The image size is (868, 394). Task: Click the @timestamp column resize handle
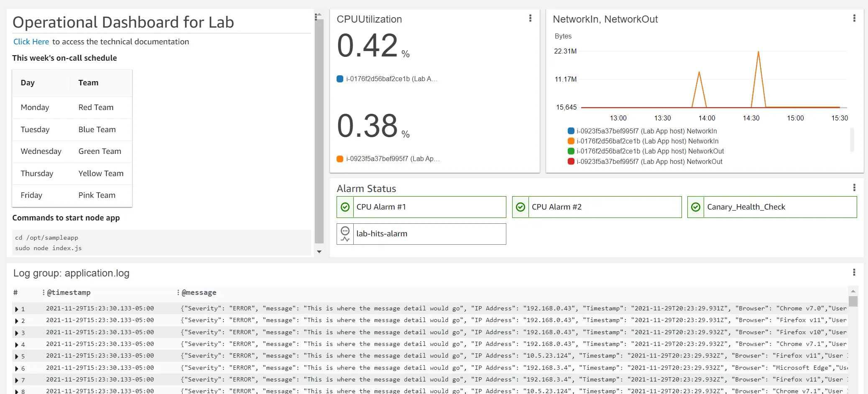[x=43, y=292]
